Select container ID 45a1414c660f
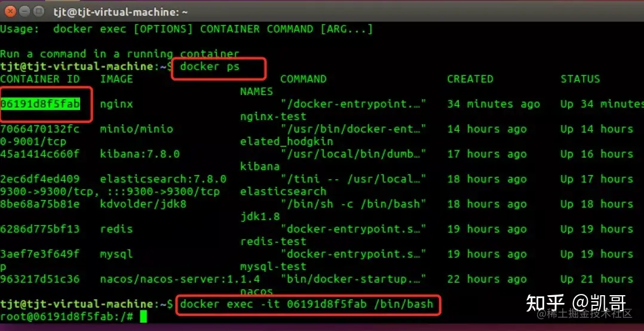The image size is (644, 331). [x=40, y=154]
